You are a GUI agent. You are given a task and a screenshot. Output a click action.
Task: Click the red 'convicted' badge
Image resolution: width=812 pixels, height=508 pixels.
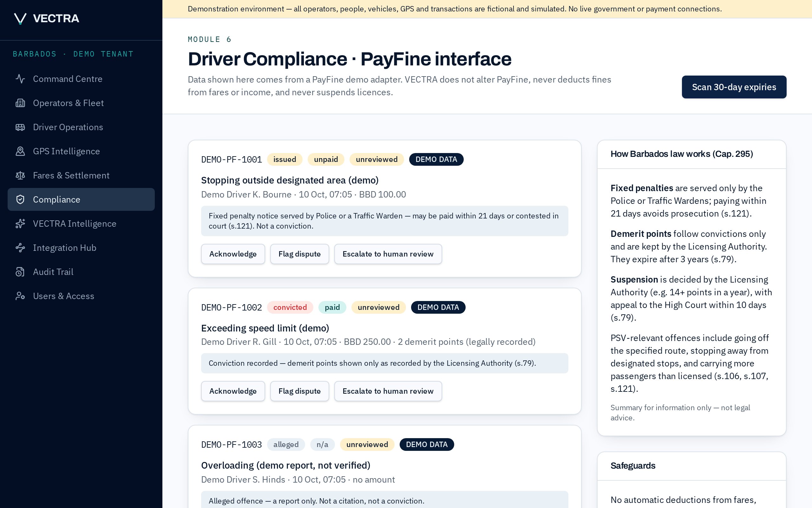tap(290, 307)
